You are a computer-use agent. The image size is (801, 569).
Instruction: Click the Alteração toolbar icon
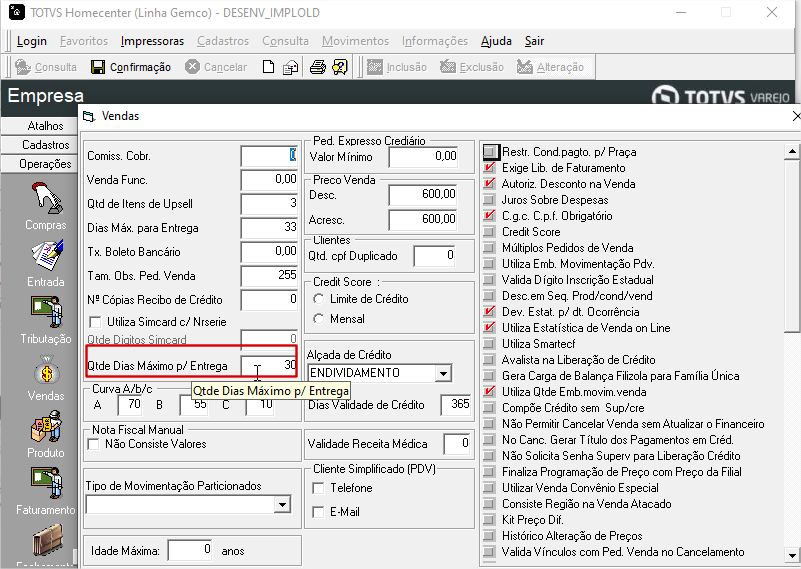pos(525,67)
